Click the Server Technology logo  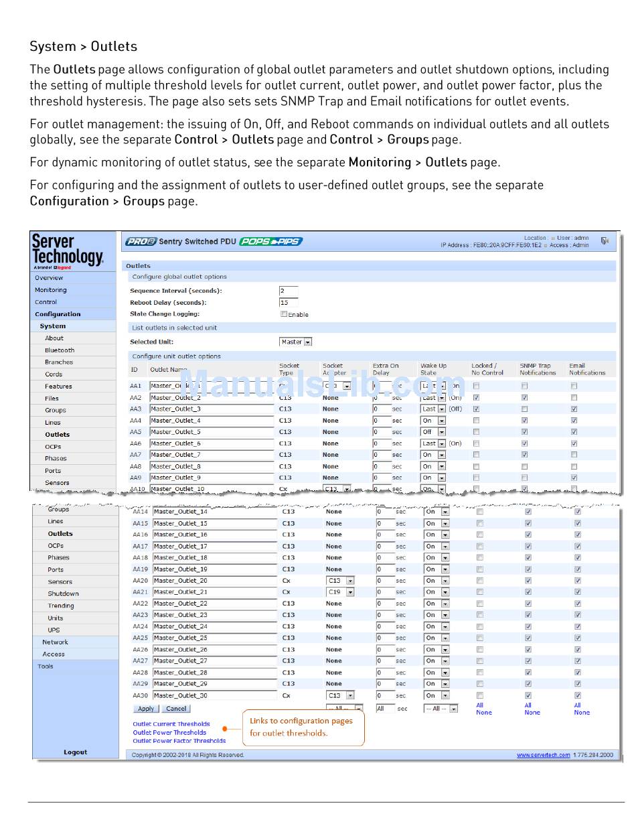(x=68, y=251)
